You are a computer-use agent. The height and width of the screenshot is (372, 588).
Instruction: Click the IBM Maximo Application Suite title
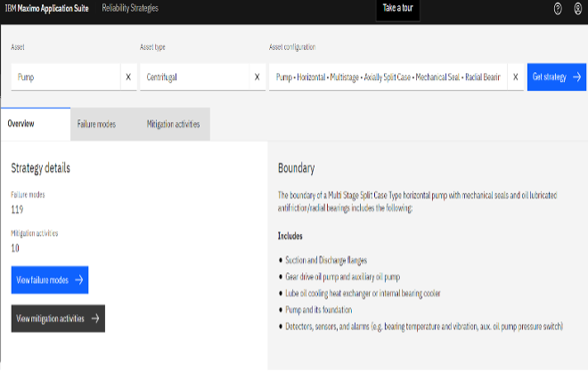click(x=47, y=8)
